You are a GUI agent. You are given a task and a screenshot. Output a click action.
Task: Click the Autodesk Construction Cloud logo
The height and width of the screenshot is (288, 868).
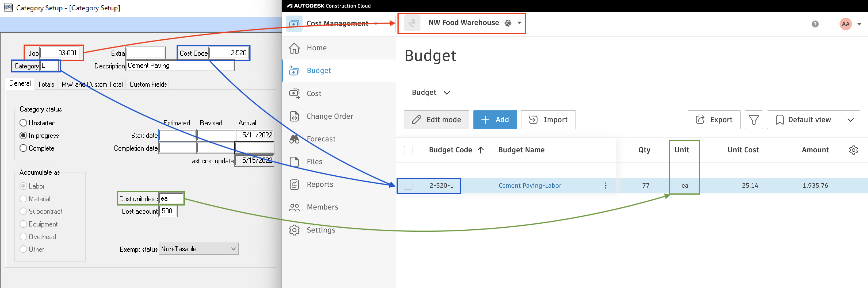pos(328,6)
